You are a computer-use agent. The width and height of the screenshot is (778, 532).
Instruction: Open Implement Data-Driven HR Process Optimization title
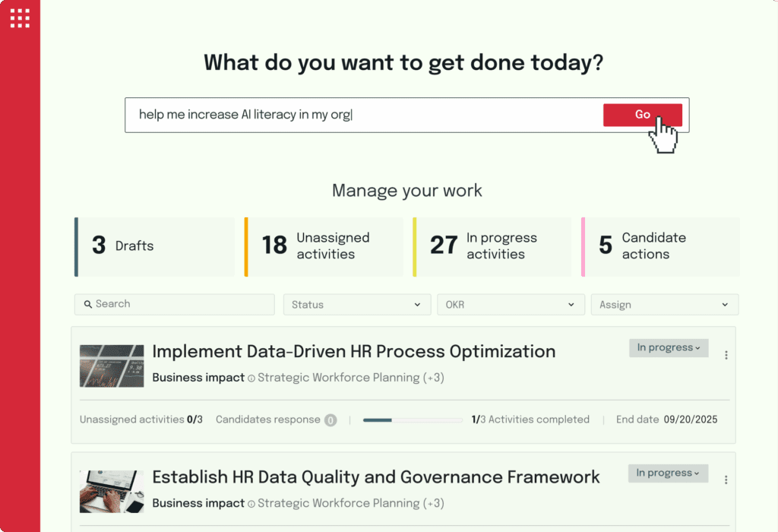pyautogui.click(x=353, y=352)
